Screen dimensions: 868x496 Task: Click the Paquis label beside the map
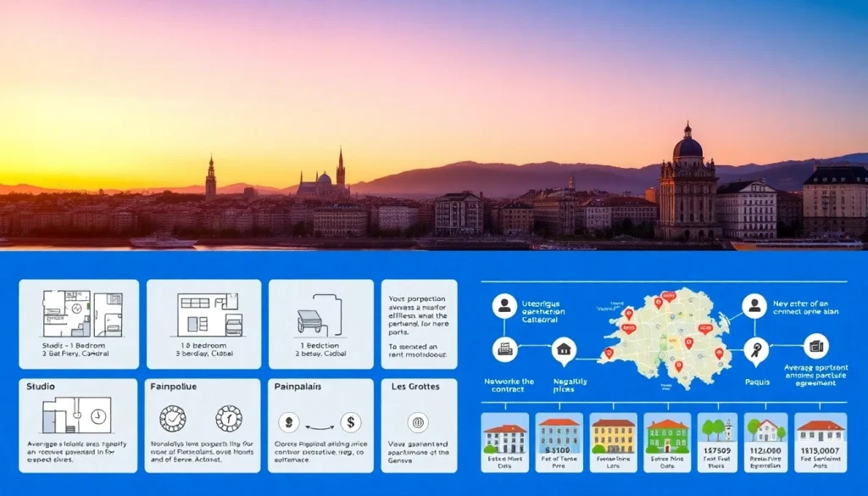(x=757, y=382)
